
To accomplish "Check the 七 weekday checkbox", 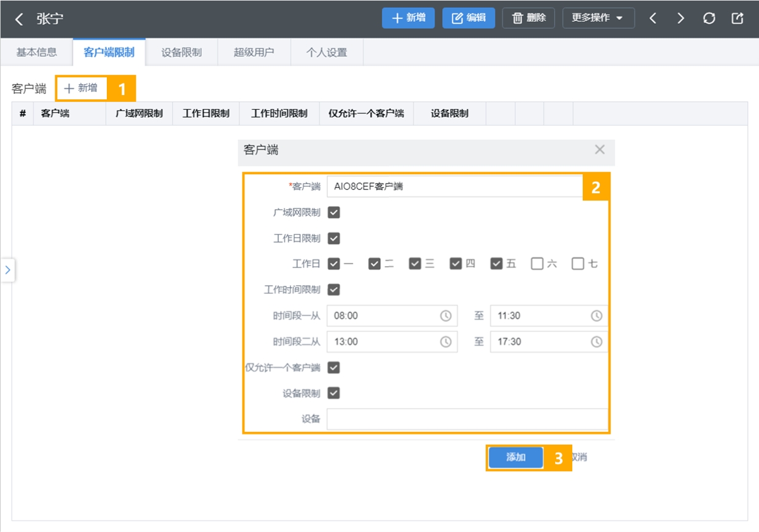I will [578, 264].
